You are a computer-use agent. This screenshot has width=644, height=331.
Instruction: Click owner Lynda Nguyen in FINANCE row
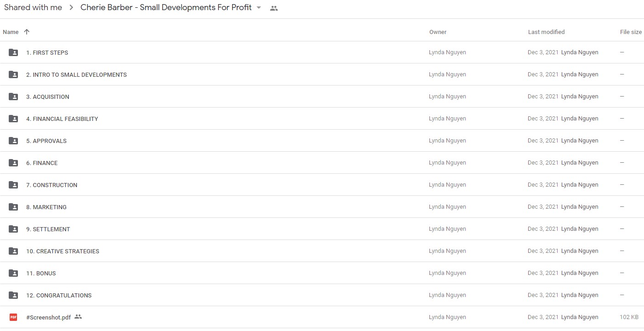click(x=447, y=163)
